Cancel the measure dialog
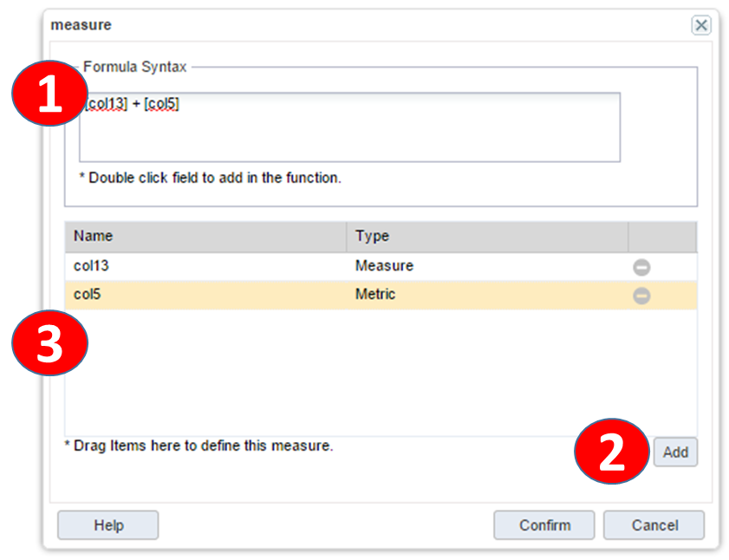The height and width of the screenshot is (560, 729). click(654, 525)
